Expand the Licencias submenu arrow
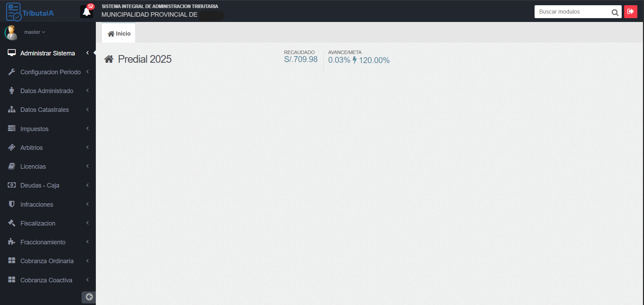This screenshot has height=305, width=644. [x=87, y=166]
